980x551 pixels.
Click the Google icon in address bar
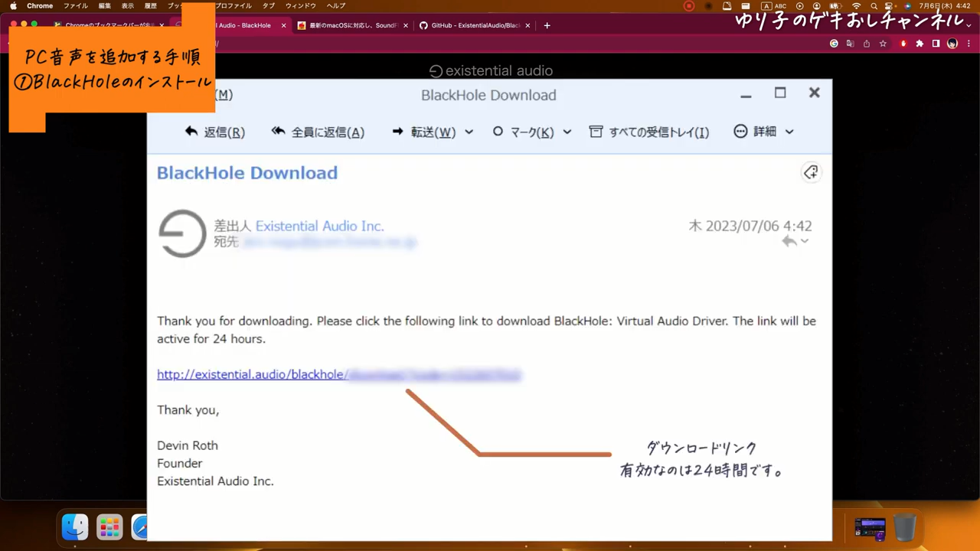pyautogui.click(x=834, y=44)
